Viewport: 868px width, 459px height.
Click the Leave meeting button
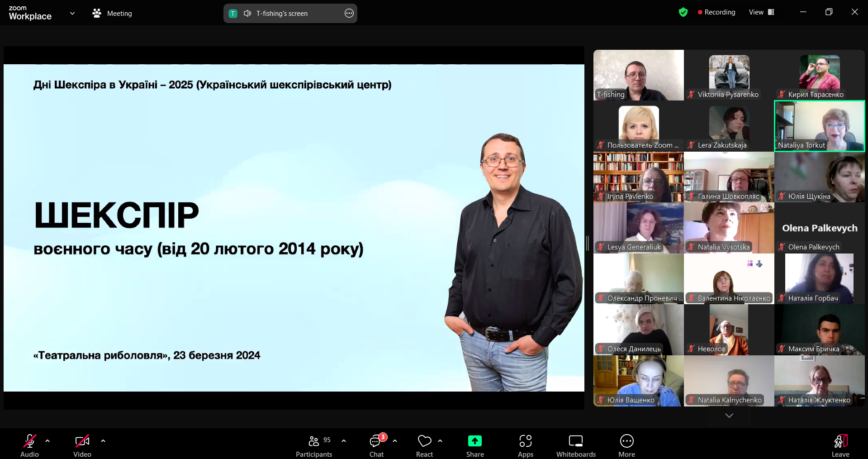click(x=840, y=445)
